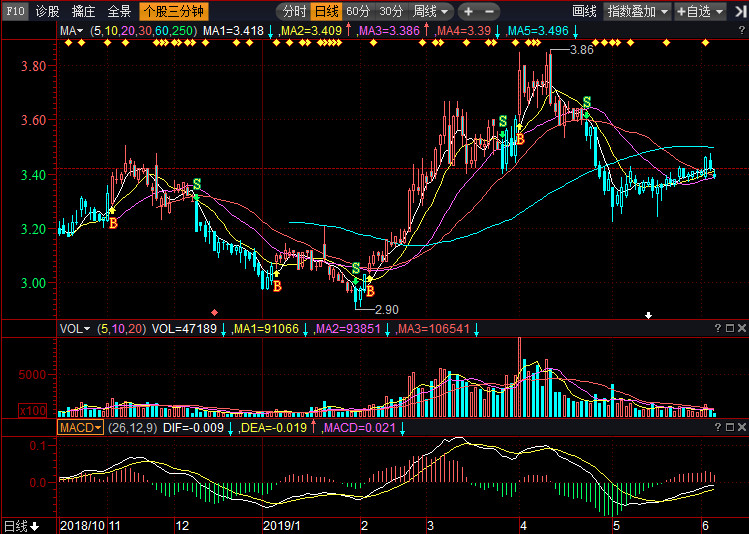Image resolution: width=749 pixels, height=534 pixels.
Task: Switch chart to 60分 period
Action: coord(358,12)
